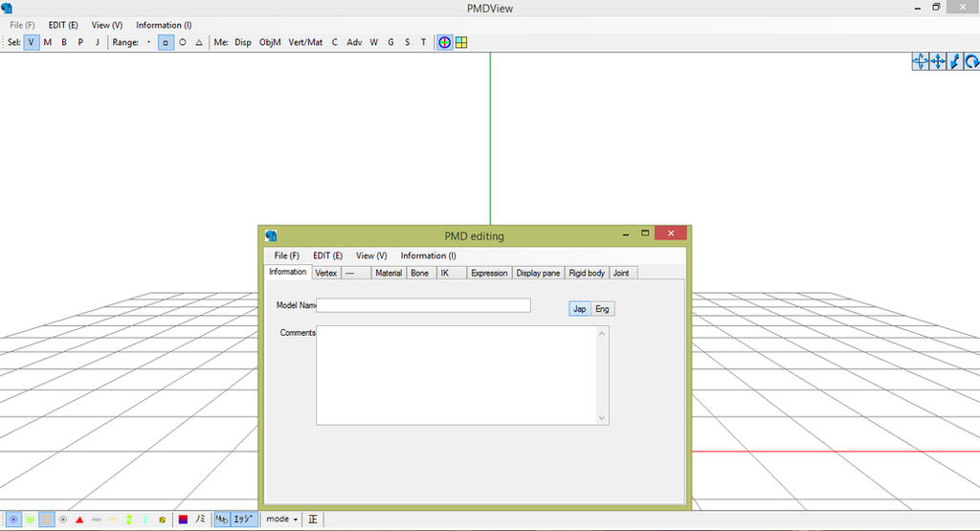Open the mode dropdown in bottom toolbar

281,520
